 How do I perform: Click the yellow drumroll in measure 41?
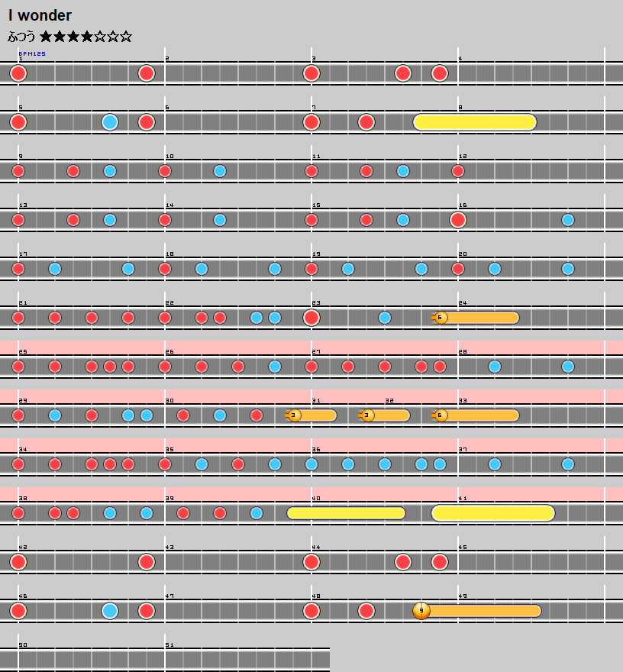click(x=493, y=513)
